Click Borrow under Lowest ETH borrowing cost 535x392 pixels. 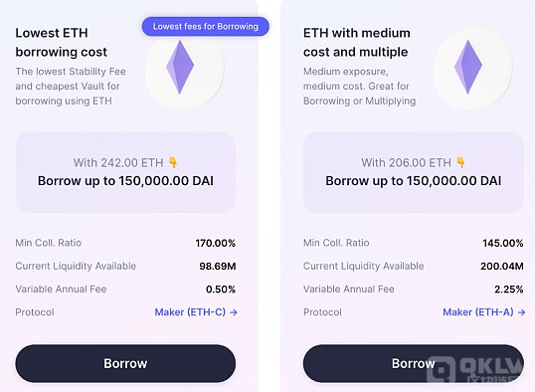click(x=125, y=363)
